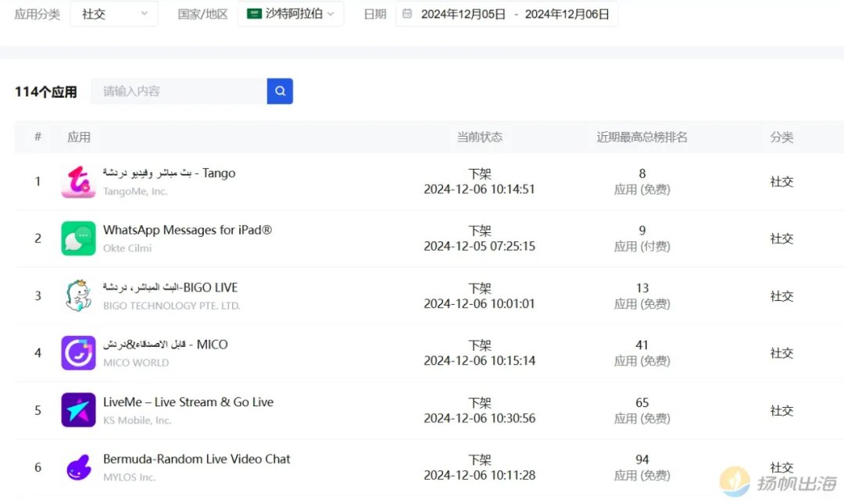This screenshot has width=844, height=504.
Task: Click the calendar icon in date field
Action: click(407, 14)
